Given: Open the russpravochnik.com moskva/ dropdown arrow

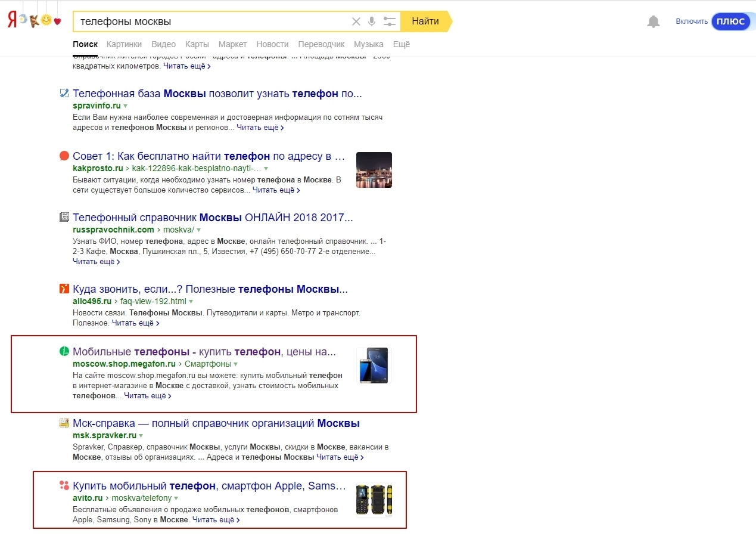Looking at the screenshot, I should (x=199, y=230).
